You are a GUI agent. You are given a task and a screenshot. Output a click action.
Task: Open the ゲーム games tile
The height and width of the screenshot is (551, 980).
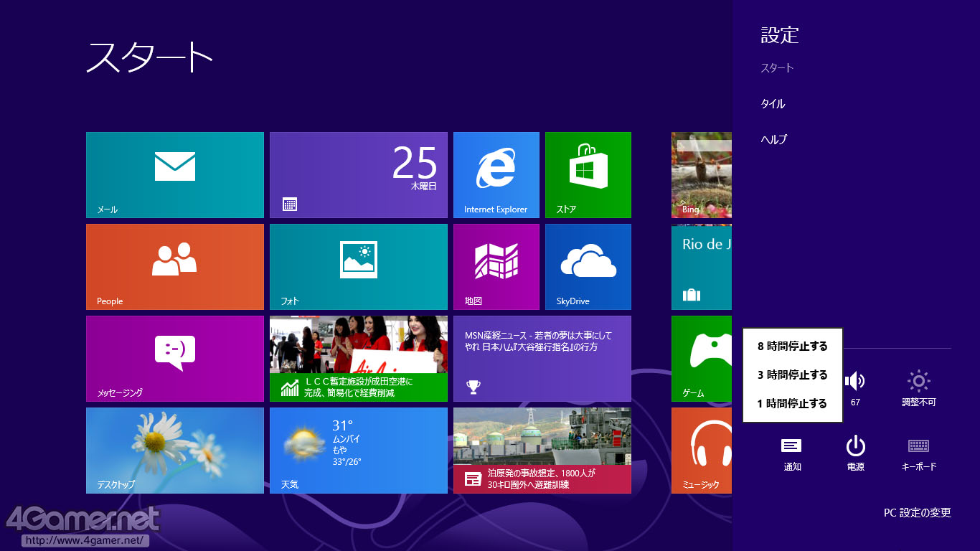tap(702, 359)
